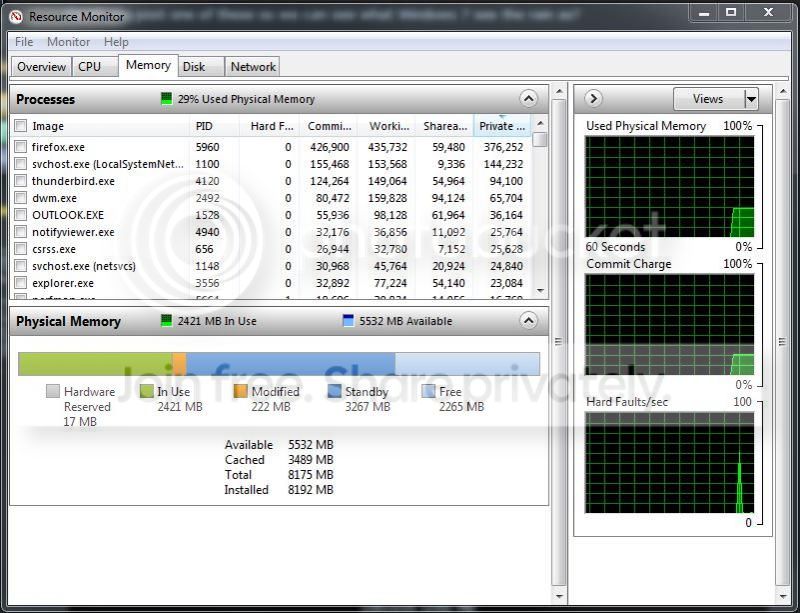Select the explorer.exe row name

[63, 283]
